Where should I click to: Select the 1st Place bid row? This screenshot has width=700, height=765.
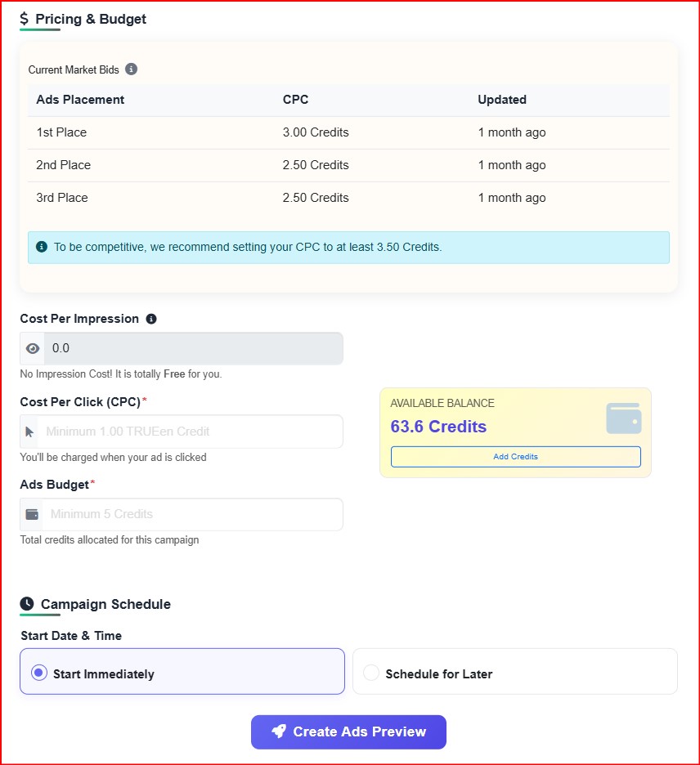[x=348, y=132]
